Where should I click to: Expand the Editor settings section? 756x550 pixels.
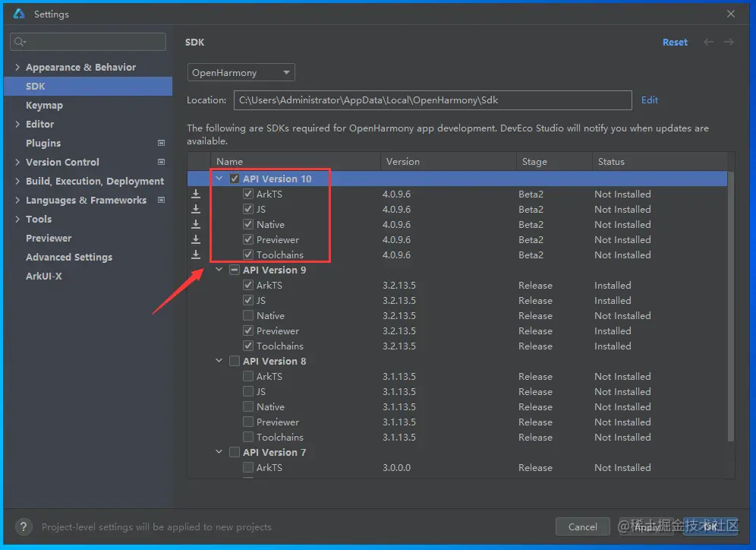(x=17, y=124)
